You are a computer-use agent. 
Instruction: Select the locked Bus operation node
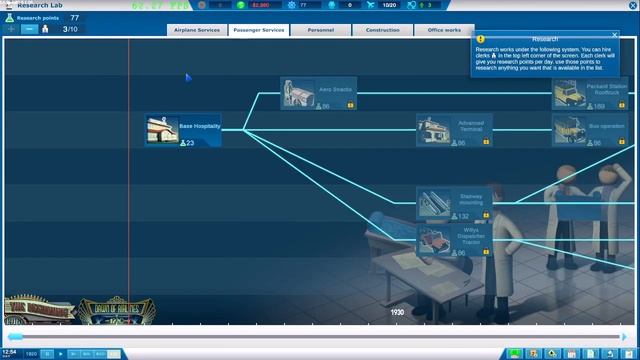pos(590,130)
